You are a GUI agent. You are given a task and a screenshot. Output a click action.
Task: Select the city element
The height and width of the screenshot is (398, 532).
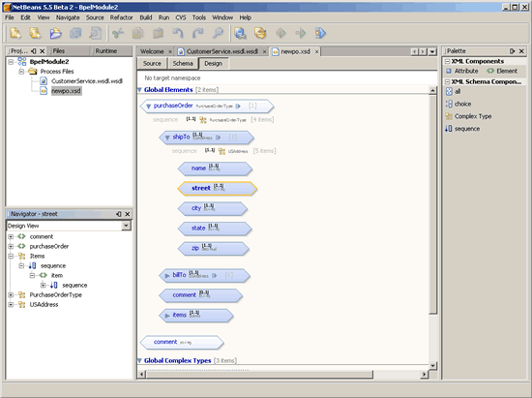click(x=213, y=208)
